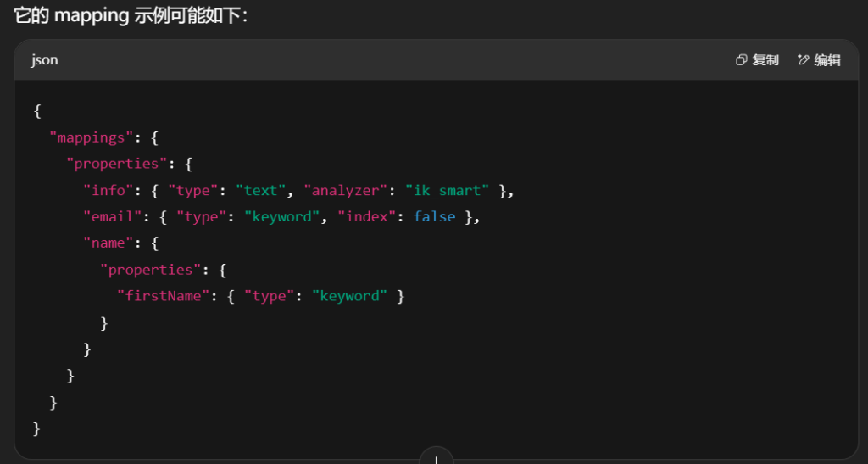Click the pencil edit icon in the code header
The image size is (868, 464).
[803, 60]
